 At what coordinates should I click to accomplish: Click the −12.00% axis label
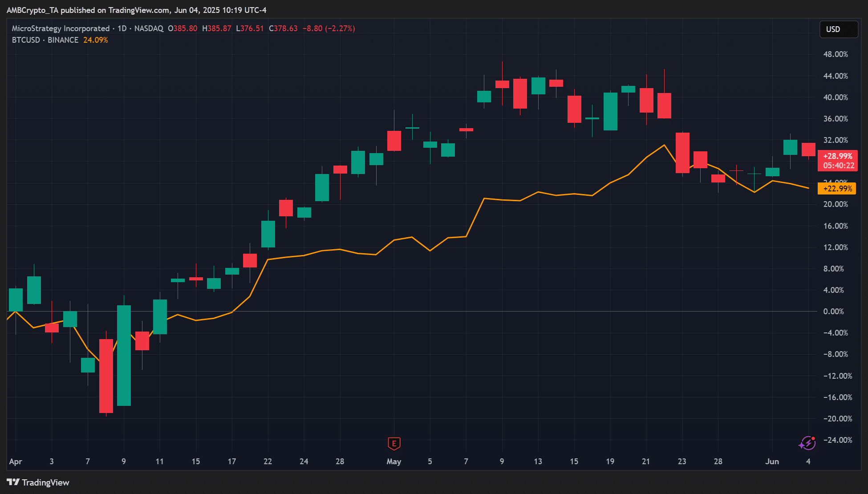(837, 376)
